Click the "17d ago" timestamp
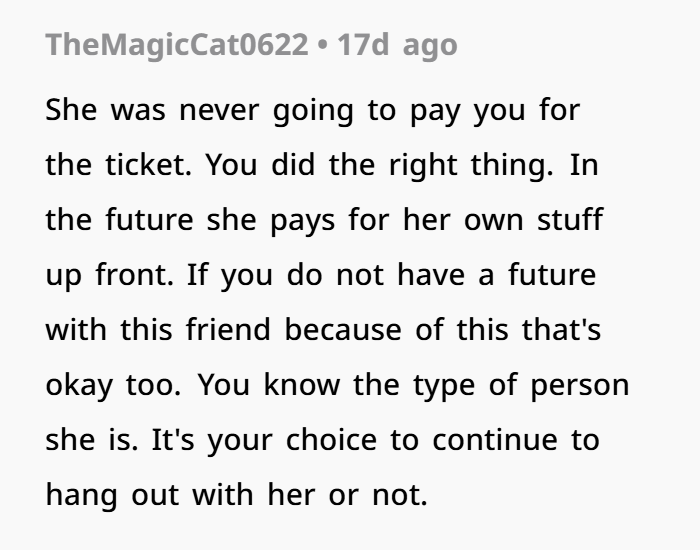This screenshot has width=700, height=550. 398,45
